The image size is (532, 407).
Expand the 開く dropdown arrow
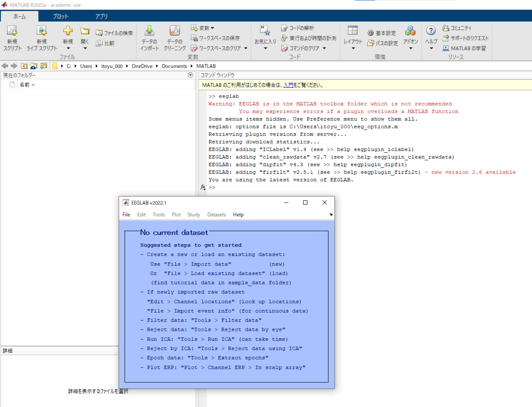(85, 48)
